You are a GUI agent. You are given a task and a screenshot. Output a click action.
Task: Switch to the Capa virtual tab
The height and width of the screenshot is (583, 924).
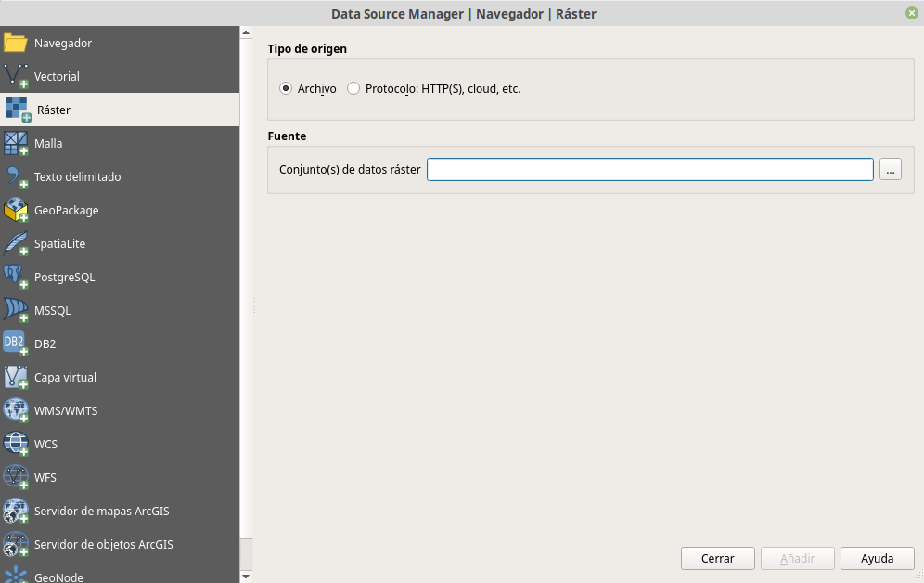coord(65,378)
